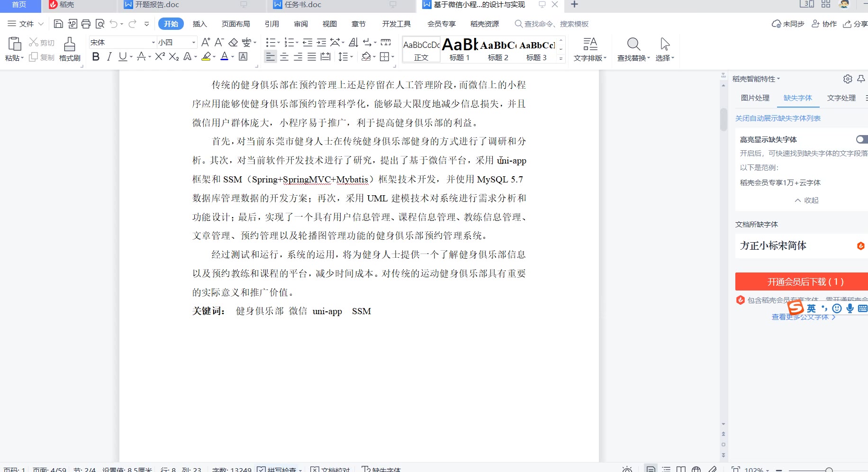Set align left paragraph
This screenshot has width=868, height=472.
pos(270,57)
